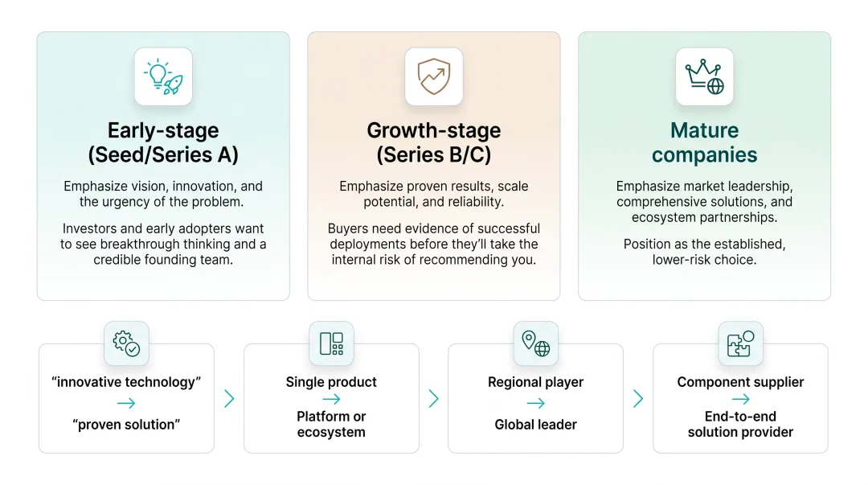Image resolution: width=868 pixels, height=485 pixels.
Task: Click the lightbulb and rocket icon
Action: [x=163, y=76]
